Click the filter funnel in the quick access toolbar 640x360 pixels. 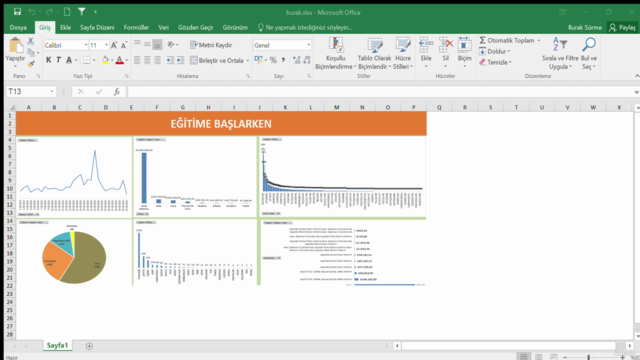(x=82, y=12)
